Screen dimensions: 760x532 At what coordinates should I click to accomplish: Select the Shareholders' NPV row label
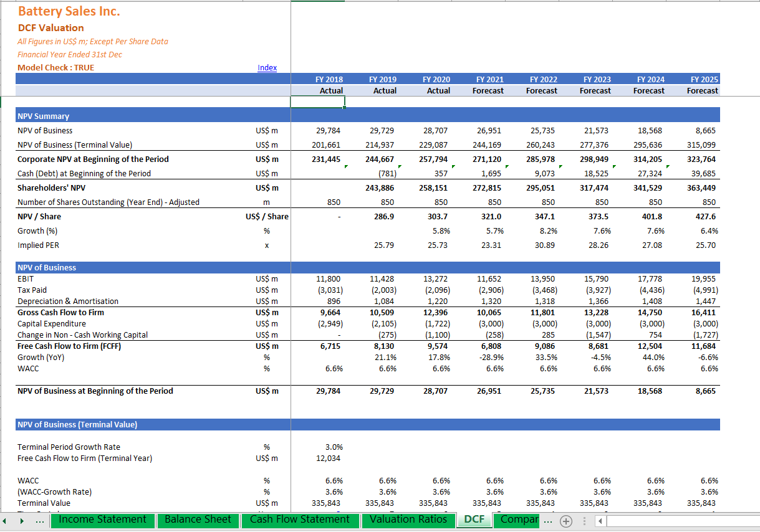(x=52, y=188)
